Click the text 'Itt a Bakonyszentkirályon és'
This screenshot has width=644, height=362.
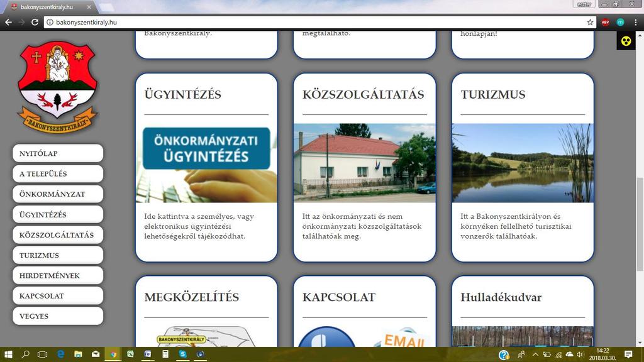(x=511, y=216)
